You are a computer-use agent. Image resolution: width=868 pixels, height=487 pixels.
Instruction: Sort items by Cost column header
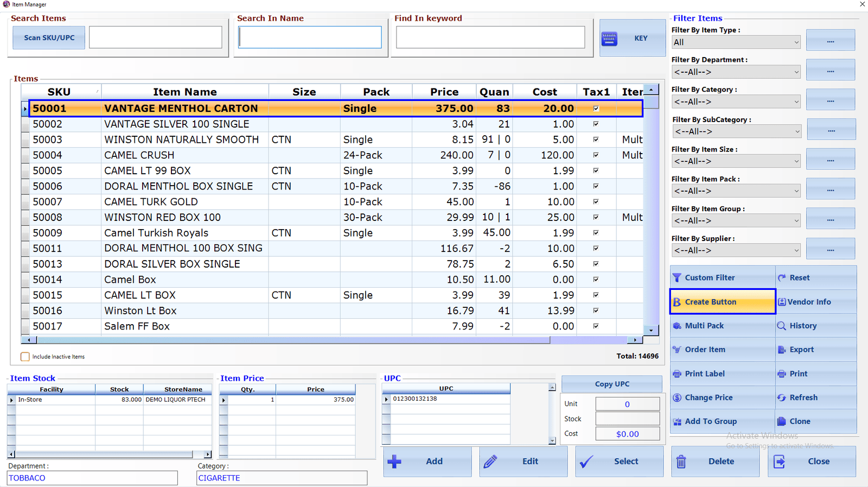[x=545, y=92]
